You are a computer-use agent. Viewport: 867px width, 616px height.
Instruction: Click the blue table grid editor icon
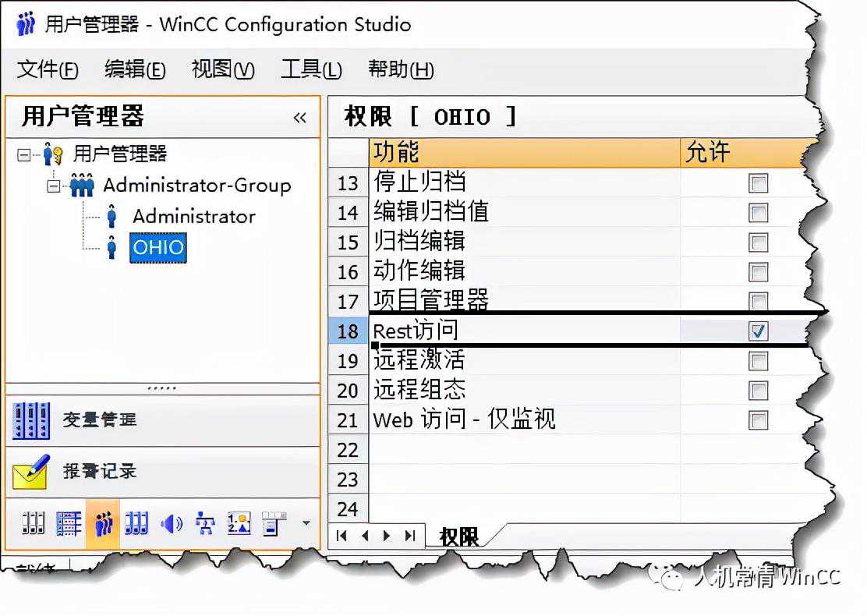(x=69, y=524)
